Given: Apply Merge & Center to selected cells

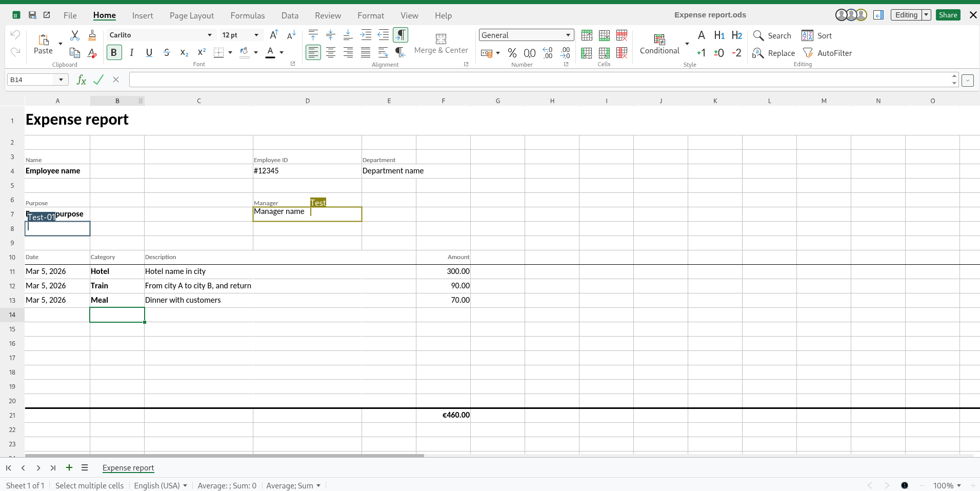Looking at the screenshot, I should tap(441, 44).
